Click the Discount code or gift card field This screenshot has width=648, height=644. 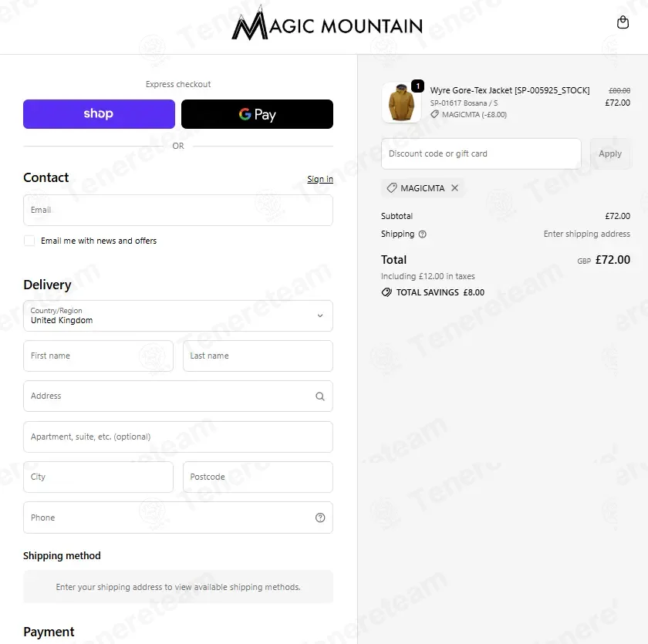(x=481, y=153)
